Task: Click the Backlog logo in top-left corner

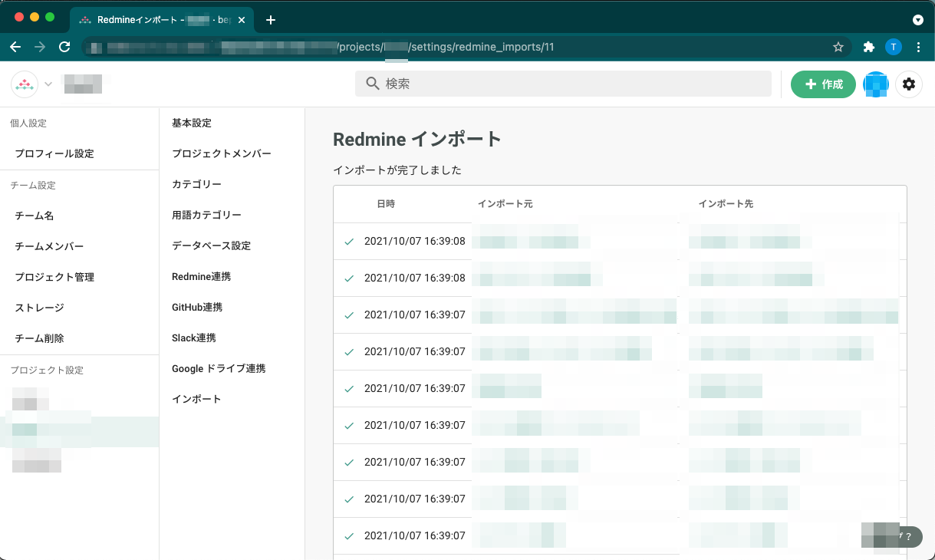Action: [x=23, y=84]
